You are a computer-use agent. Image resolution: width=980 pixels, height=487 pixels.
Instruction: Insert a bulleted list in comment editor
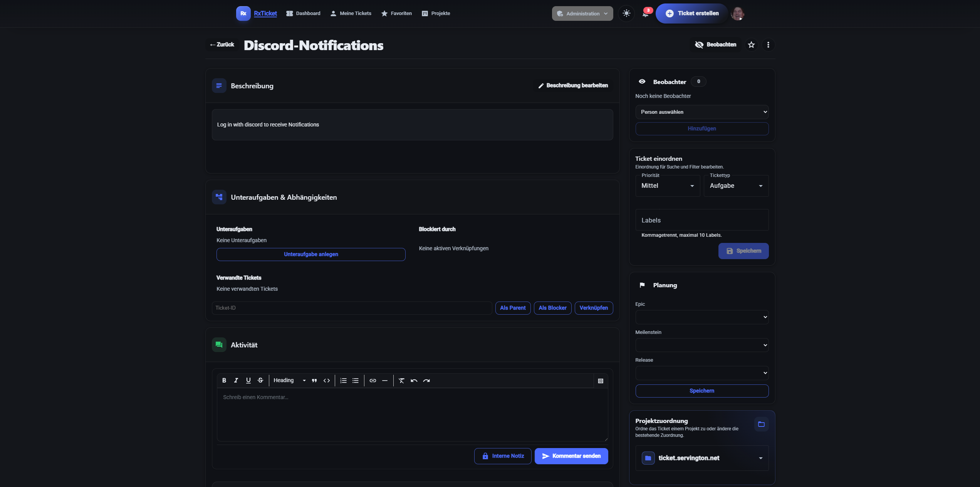click(x=356, y=381)
